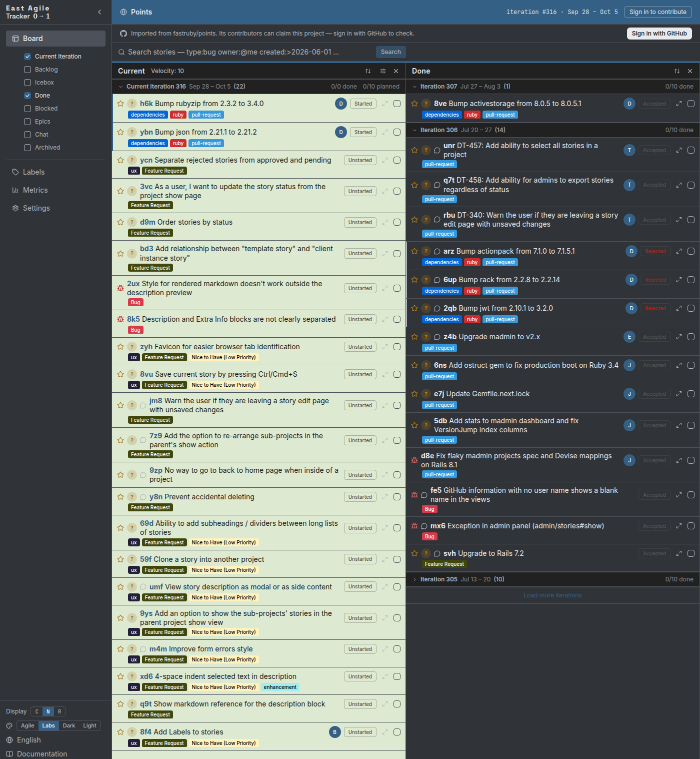Open Settings in the sidebar

[x=55, y=208]
